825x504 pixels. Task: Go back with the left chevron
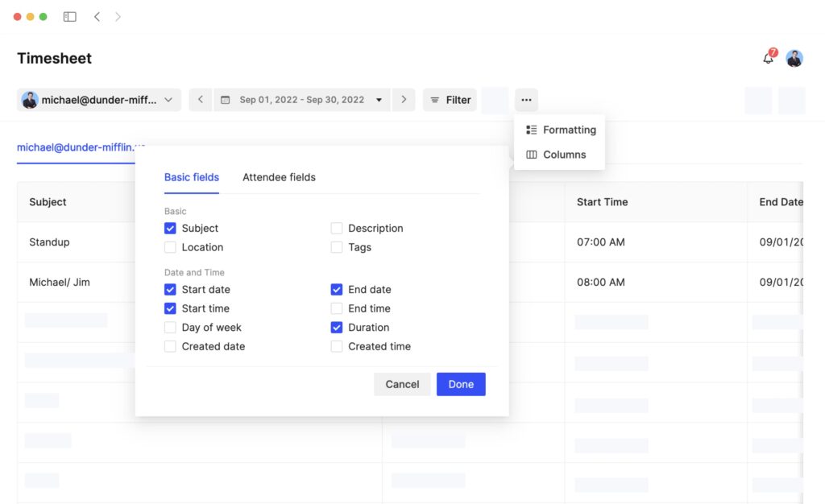point(97,16)
